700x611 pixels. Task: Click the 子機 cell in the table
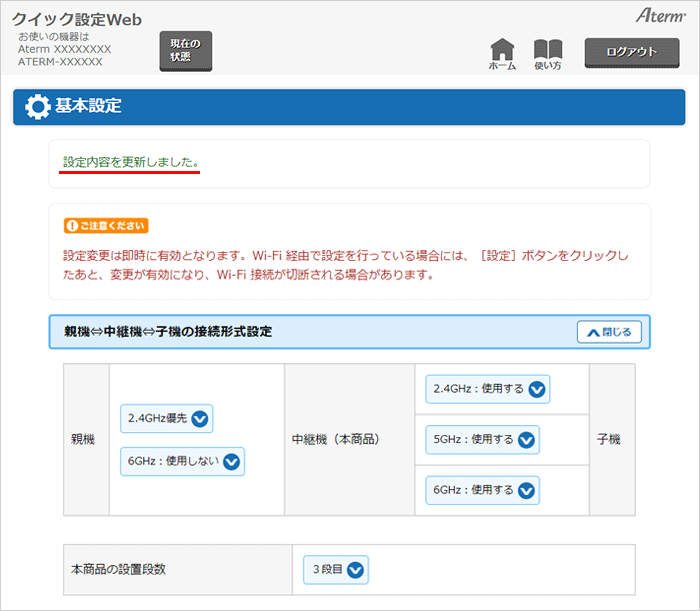tap(609, 439)
